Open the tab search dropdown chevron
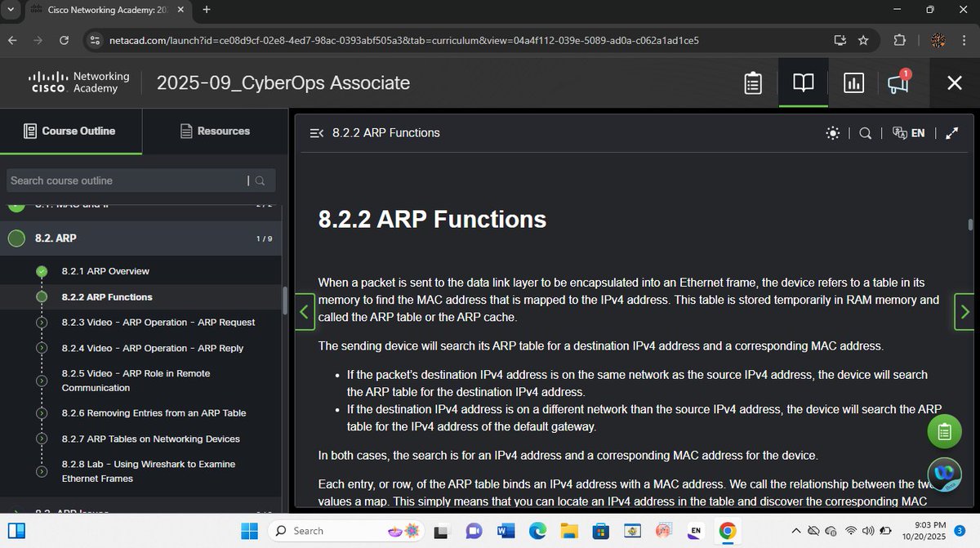 click(11, 10)
